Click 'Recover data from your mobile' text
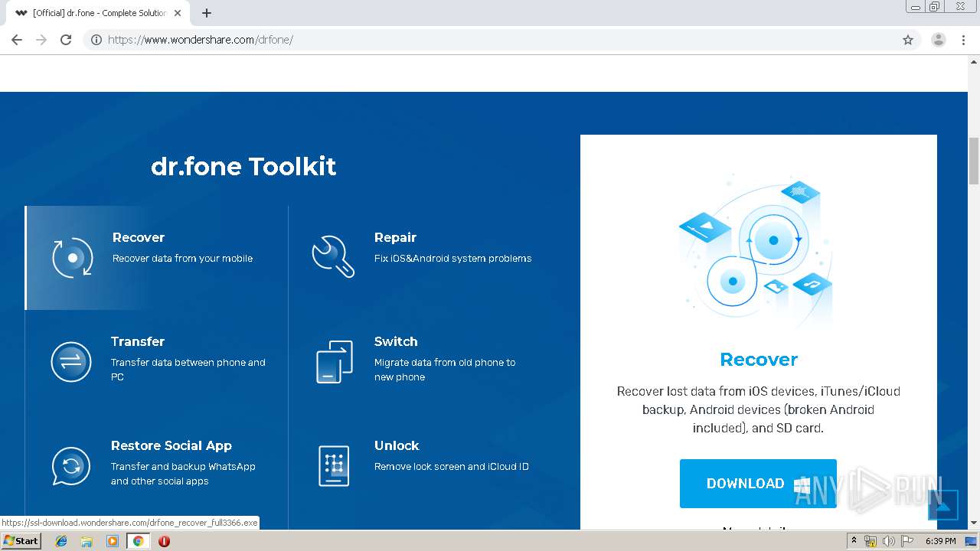Viewport: 980px width, 551px height. click(182, 259)
